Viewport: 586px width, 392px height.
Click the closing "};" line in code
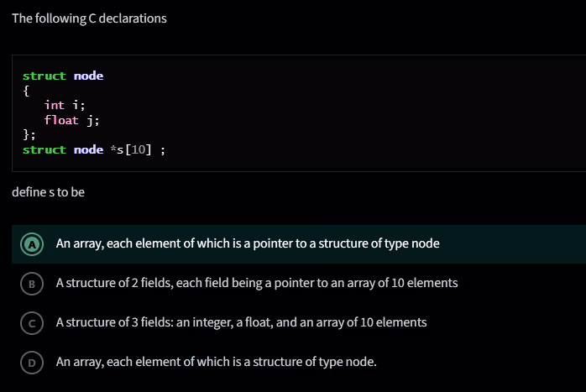(29, 134)
